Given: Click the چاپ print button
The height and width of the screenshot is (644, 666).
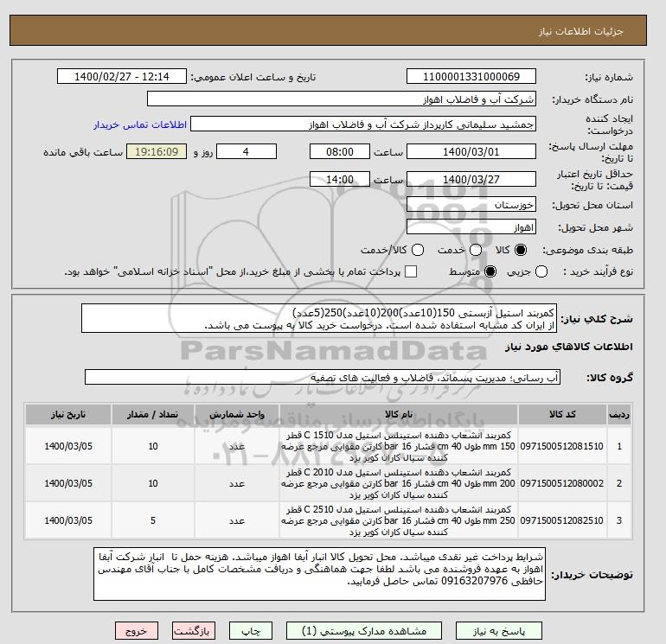Looking at the screenshot, I should pos(251,631).
